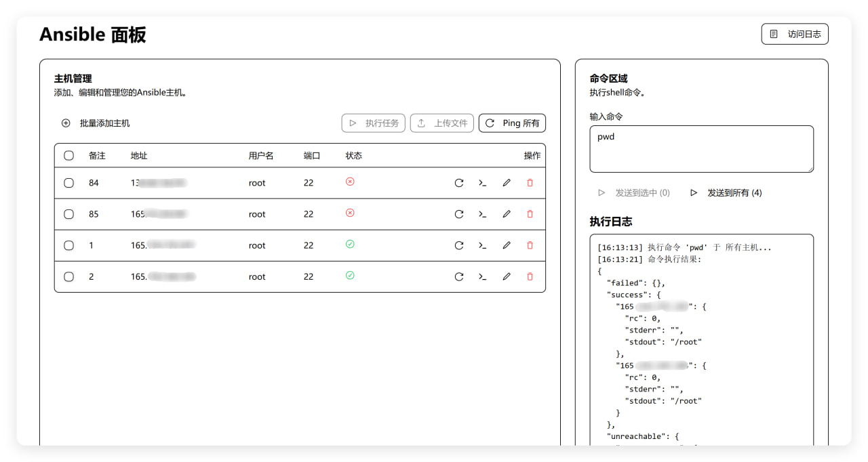This screenshot has height=462, width=868.
Task: Click 批量添加主机 batch add hosts
Action: 96,123
